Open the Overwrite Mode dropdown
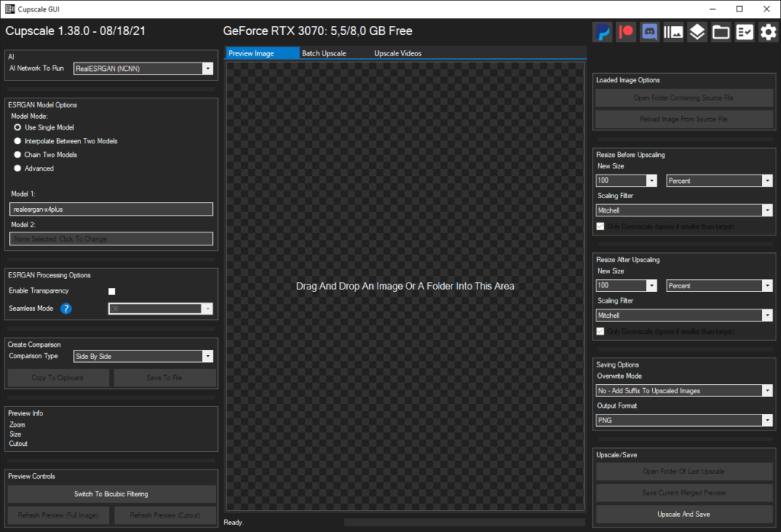The height and width of the screenshot is (532, 781). 684,391
